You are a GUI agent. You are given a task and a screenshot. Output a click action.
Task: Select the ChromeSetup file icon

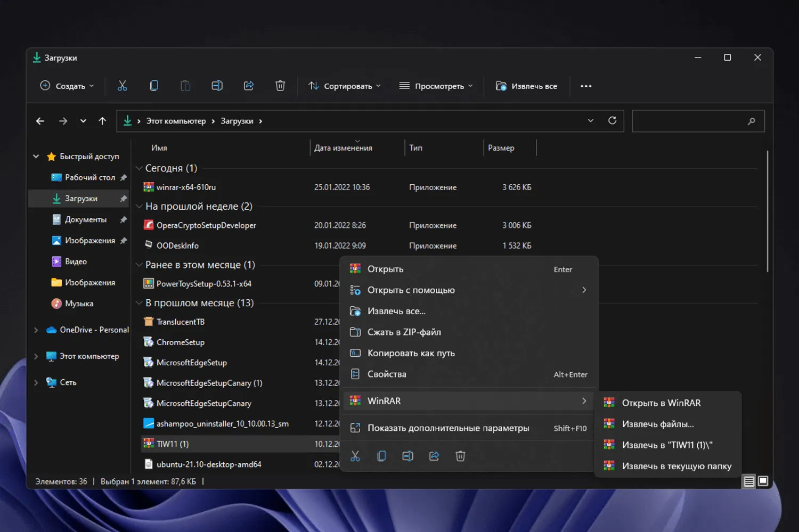coord(149,342)
